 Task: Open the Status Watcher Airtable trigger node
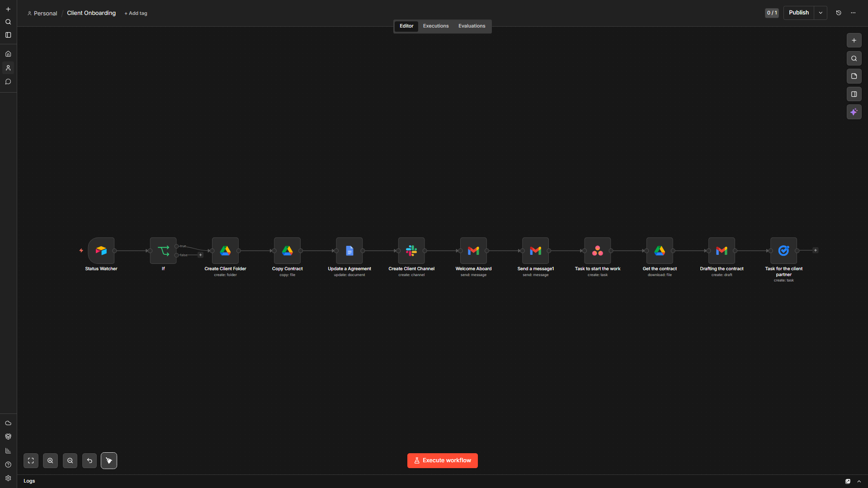pyautogui.click(x=101, y=251)
